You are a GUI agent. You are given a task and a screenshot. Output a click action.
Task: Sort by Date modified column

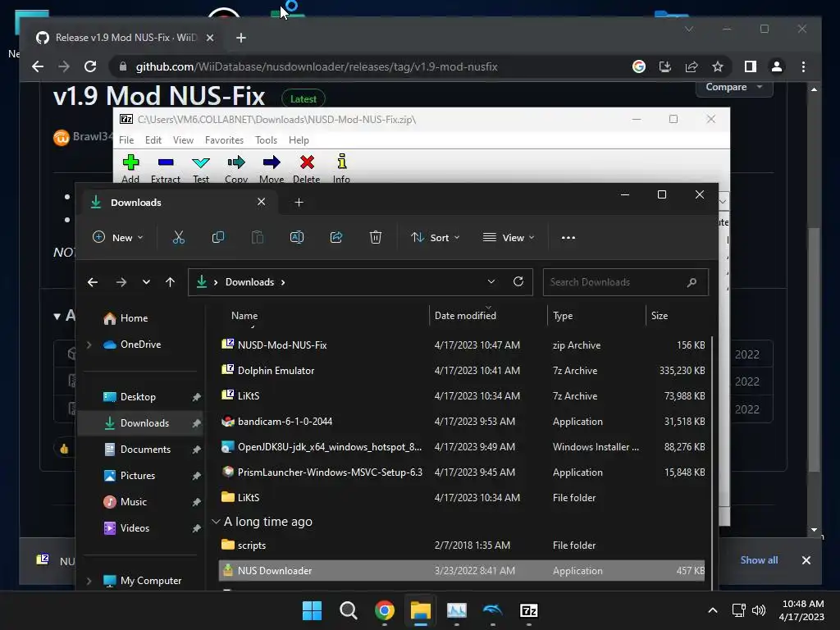point(466,316)
